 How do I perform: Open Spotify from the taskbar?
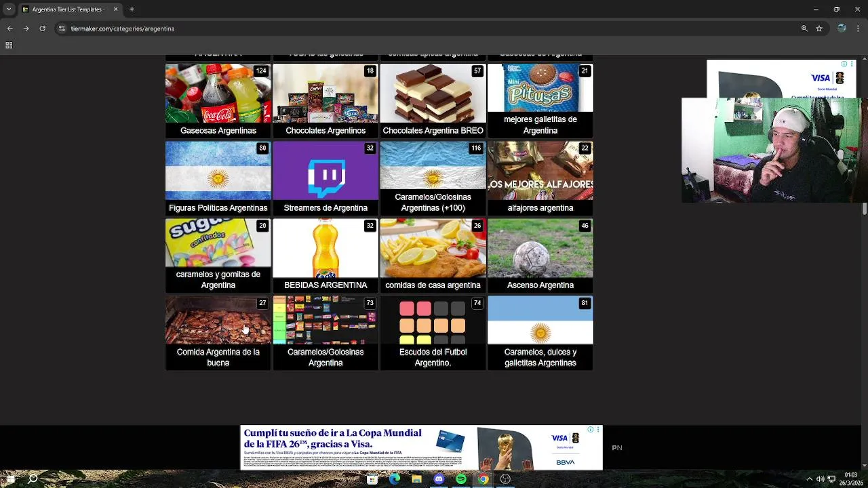[x=461, y=479]
